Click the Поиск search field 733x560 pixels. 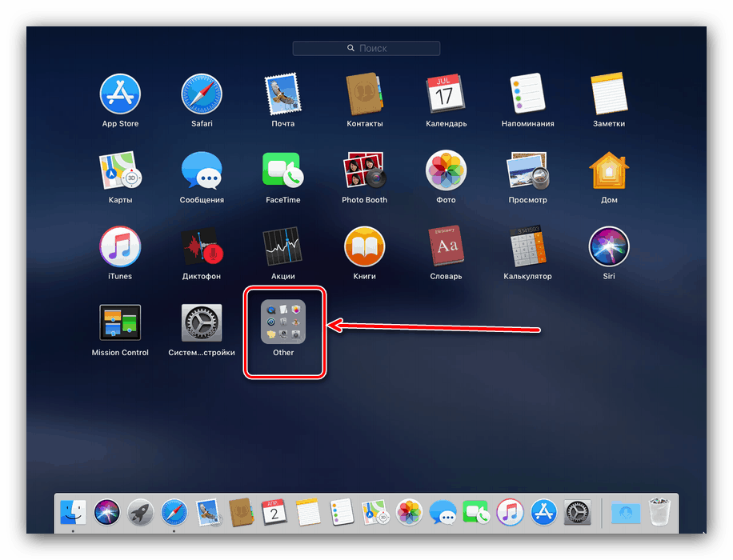tap(366, 48)
